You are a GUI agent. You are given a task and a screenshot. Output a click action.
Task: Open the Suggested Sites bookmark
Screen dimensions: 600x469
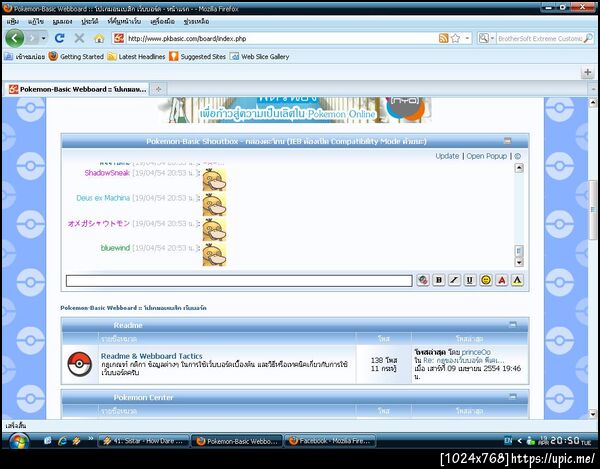coord(197,57)
